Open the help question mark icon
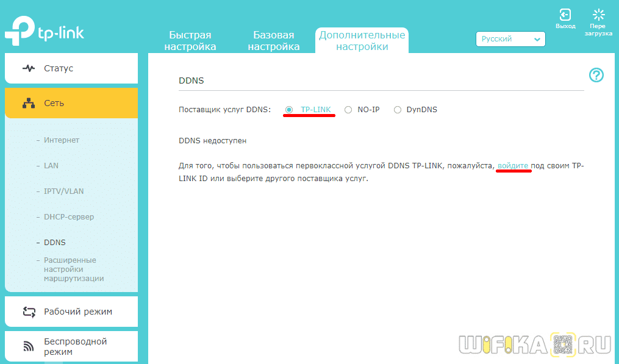This screenshot has height=364, width=619. pos(596,75)
